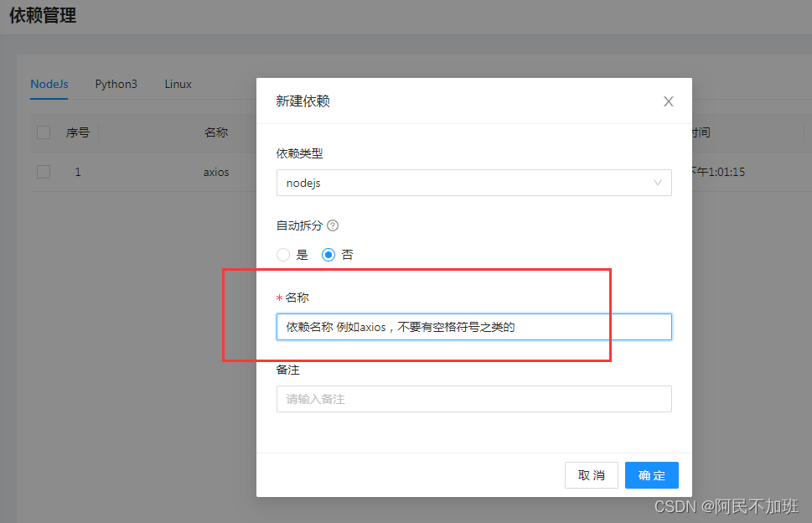
Task: Select the 否 radio button
Action: pyautogui.click(x=328, y=255)
